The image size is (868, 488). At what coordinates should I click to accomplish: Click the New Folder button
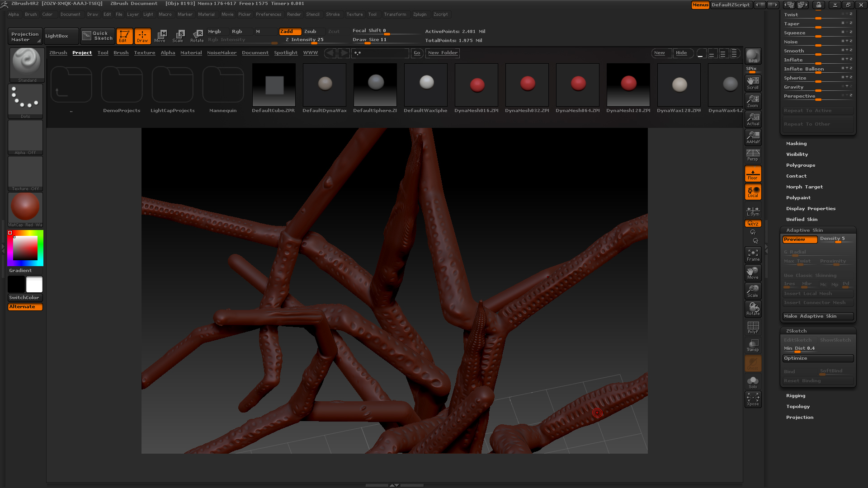click(443, 53)
